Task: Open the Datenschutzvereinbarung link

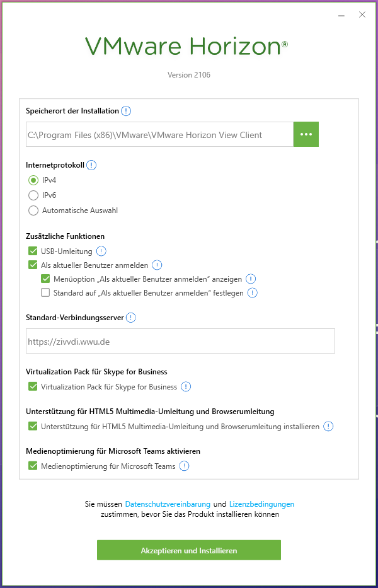Action: pyautogui.click(x=168, y=504)
